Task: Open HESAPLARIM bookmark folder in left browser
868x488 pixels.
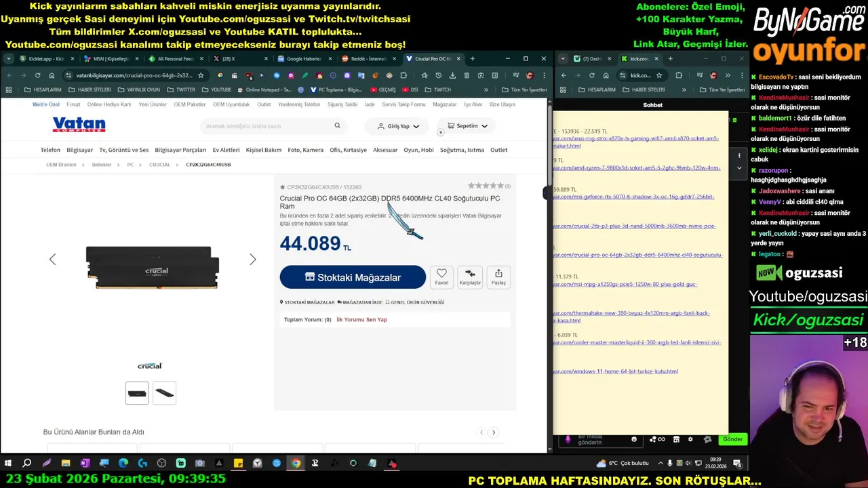Action: (x=43, y=89)
